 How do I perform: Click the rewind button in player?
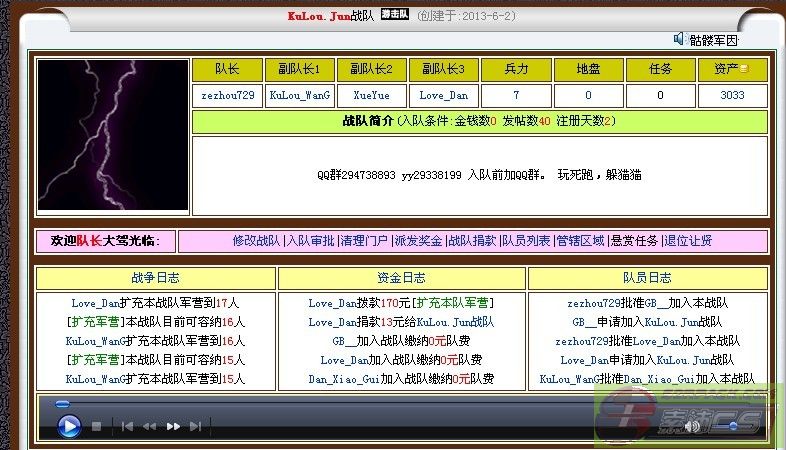coord(149,426)
